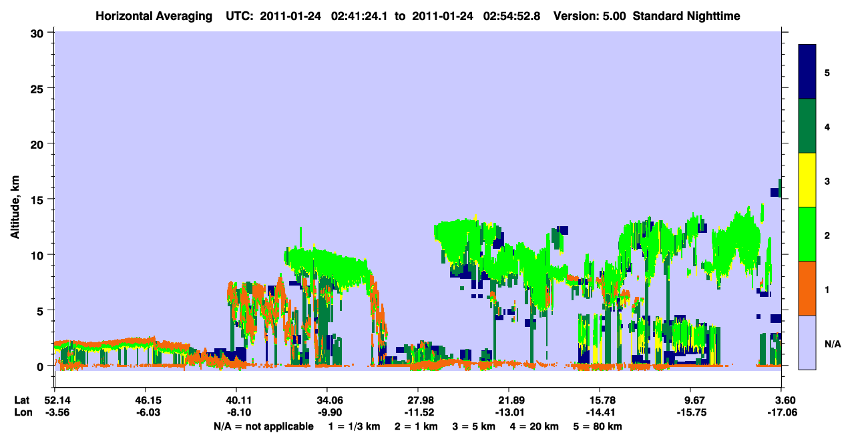Click legend entry '4 = 20 km'

pyautogui.click(x=535, y=426)
